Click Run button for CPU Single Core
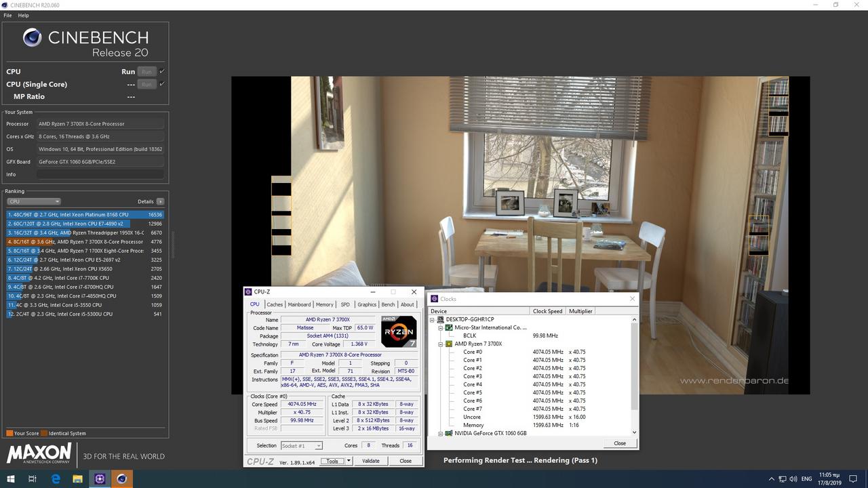 pyautogui.click(x=146, y=84)
